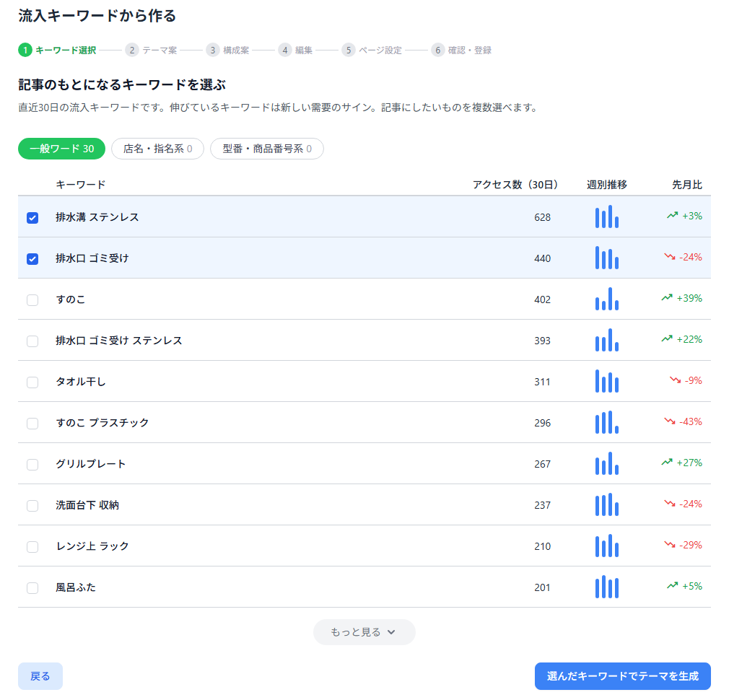Click weekly trend bars for 風呂ふた
This screenshot has width=729, height=700.
tap(607, 587)
